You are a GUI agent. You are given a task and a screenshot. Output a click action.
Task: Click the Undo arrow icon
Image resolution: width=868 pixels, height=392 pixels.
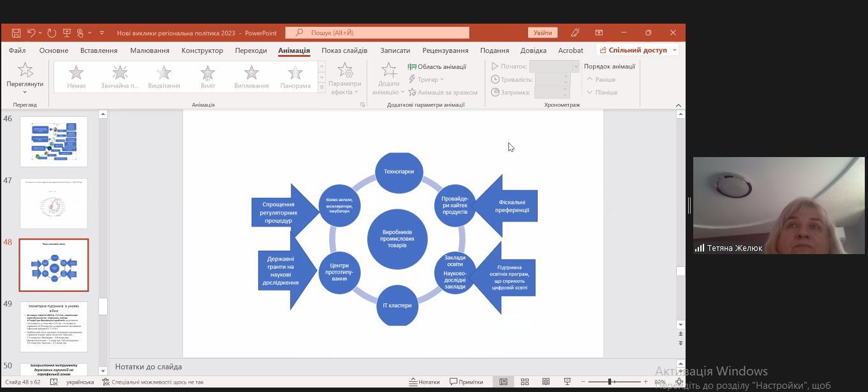(31, 33)
